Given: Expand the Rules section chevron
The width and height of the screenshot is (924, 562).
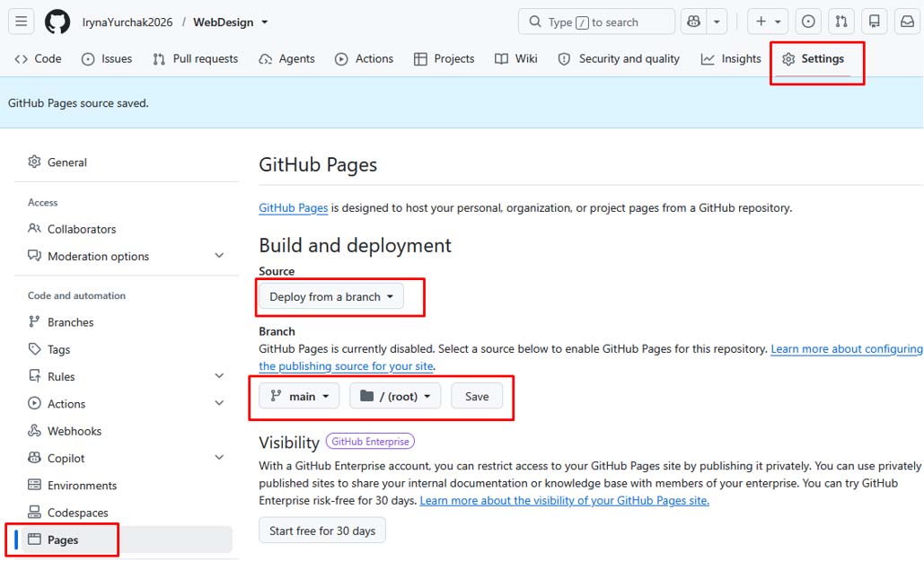Looking at the screenshot, I should (219, 376).
